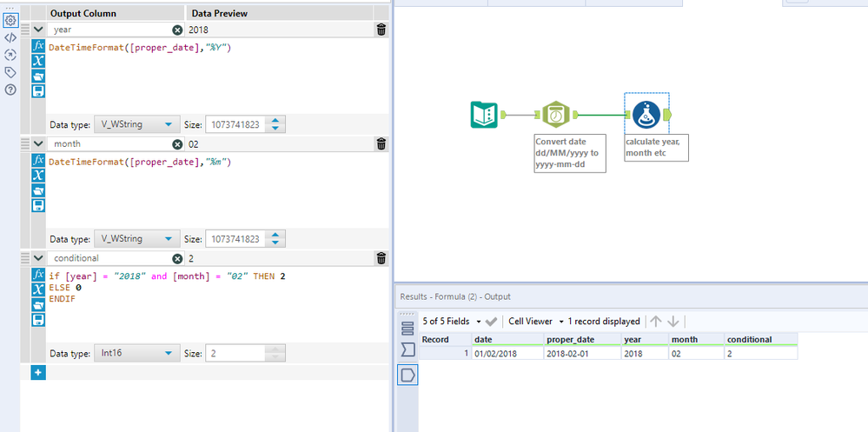
Task: Select cell 01/02/2018 in Results table
Action: (507, 353)
